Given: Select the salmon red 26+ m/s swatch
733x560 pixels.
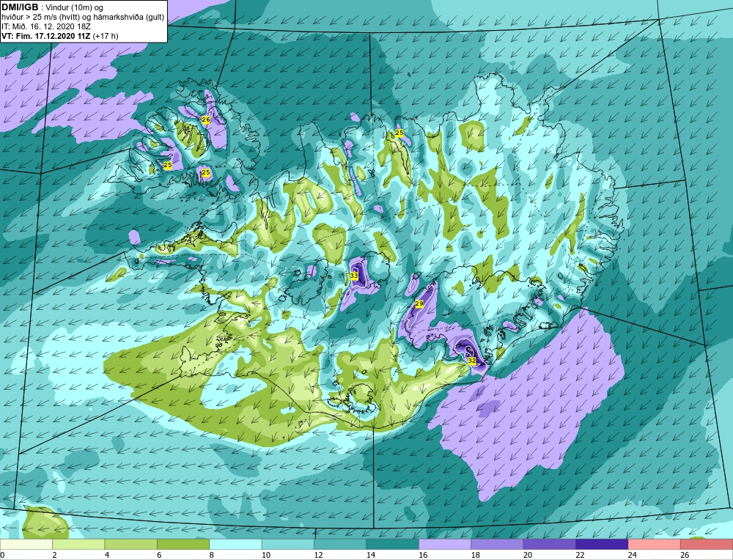Looking at the screenshot, I should click(x=707, y=545).
